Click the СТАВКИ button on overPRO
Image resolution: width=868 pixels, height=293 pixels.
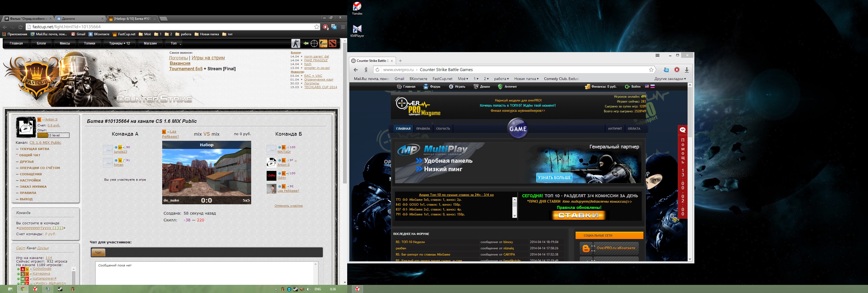(x=579, y=215)
